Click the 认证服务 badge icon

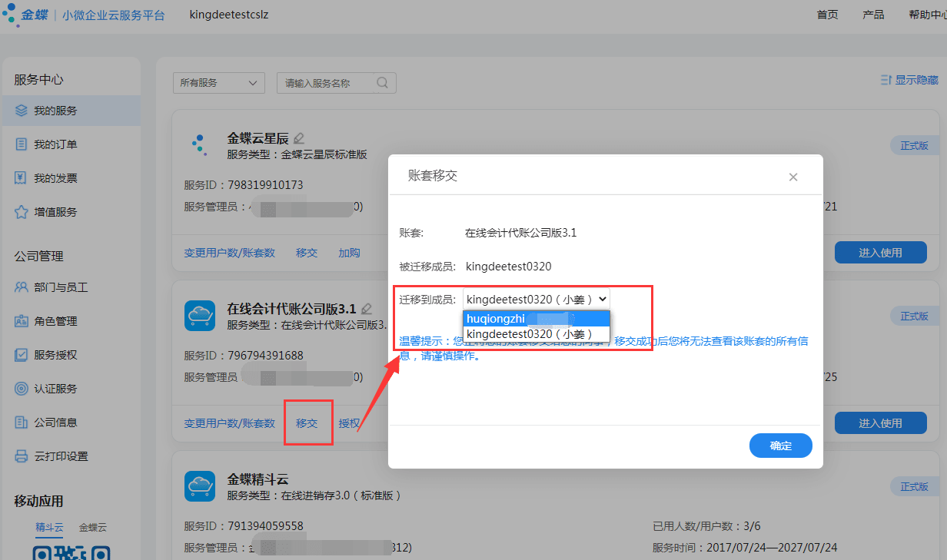(21, 389)
